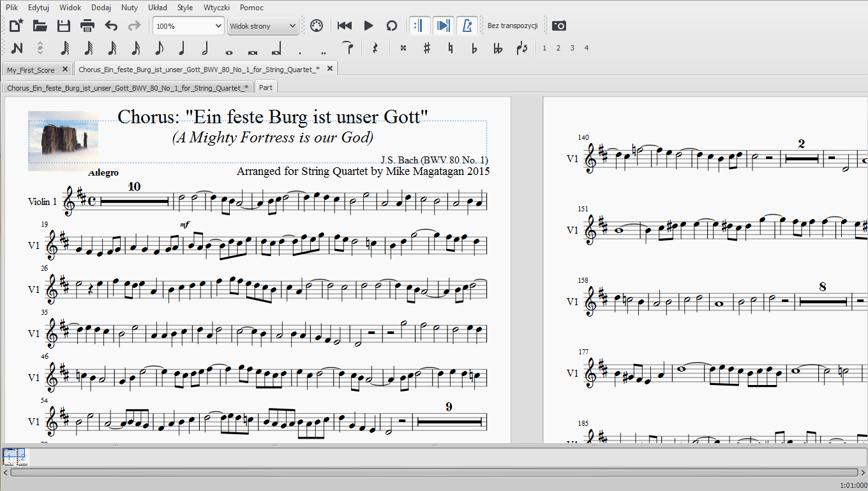The image size is (868, 491).
Task: Open the Nuty menu
Action: point(129,8)
